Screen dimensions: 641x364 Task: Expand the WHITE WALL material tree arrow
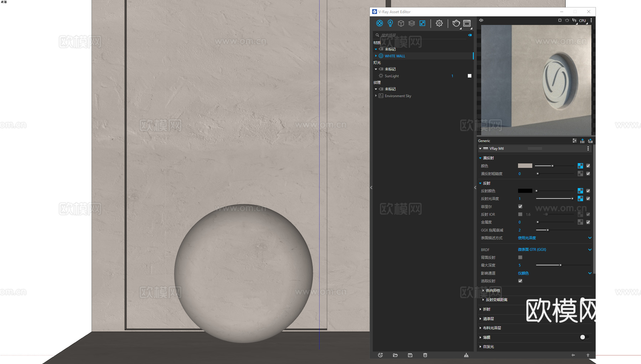376,56
